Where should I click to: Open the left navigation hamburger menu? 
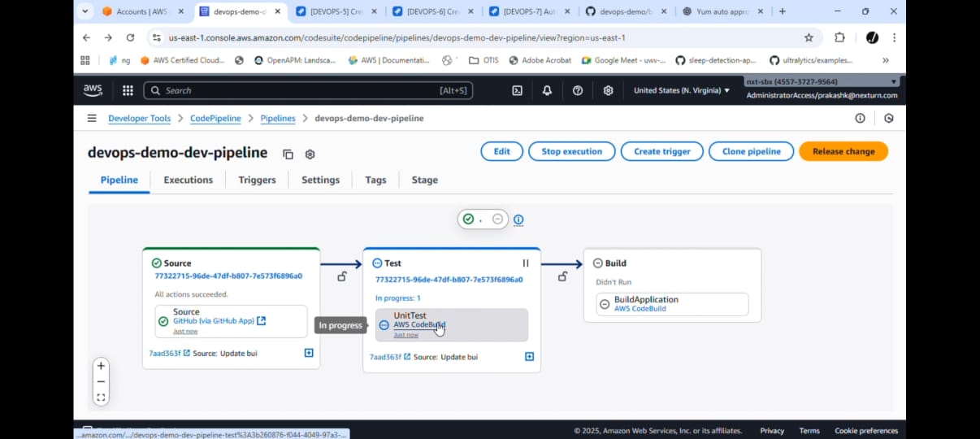92,118
